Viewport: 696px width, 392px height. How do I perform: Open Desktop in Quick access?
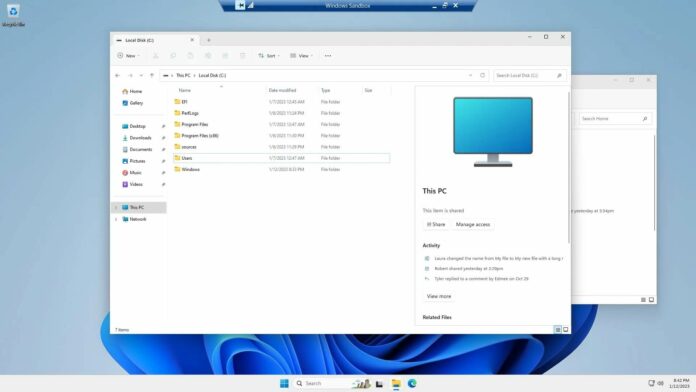[x=138, y=127]
